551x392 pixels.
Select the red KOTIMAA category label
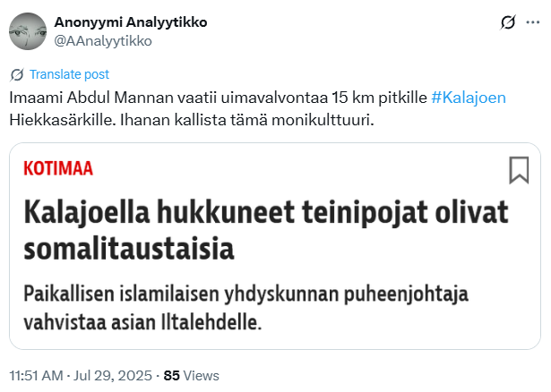click(x=58, y=168)
